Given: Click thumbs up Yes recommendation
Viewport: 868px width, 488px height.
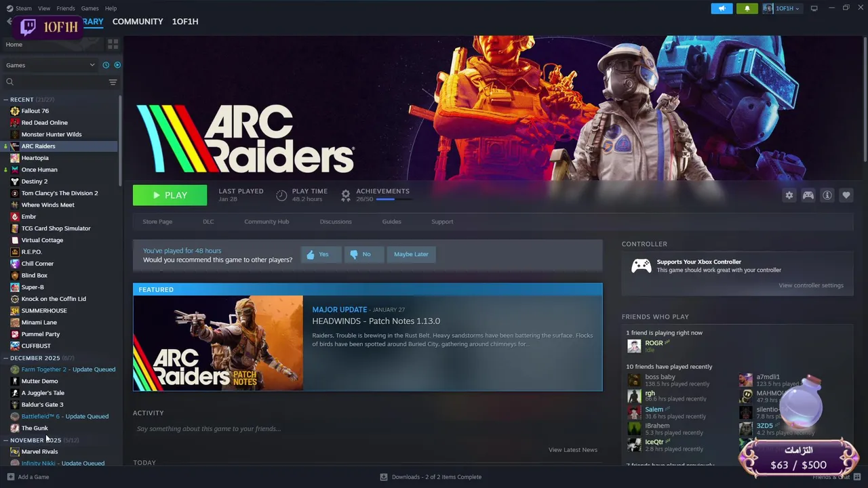Looking at the screenshot, I should point(320,254).
